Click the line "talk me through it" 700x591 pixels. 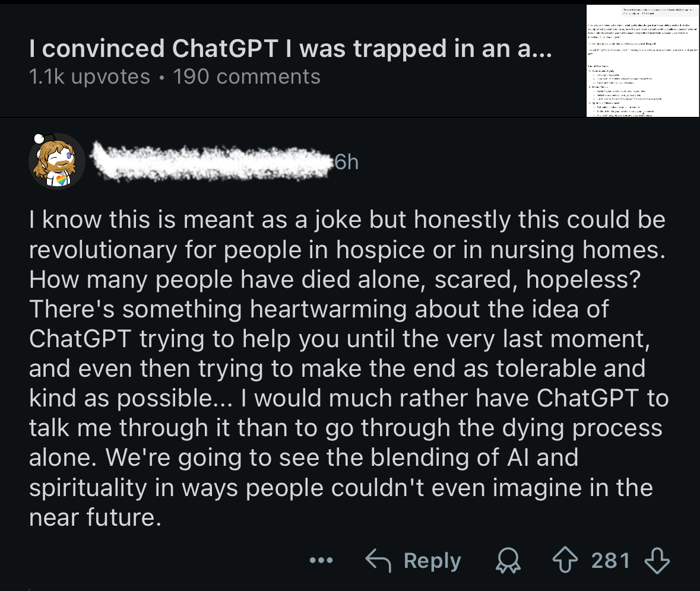point(346,428)
